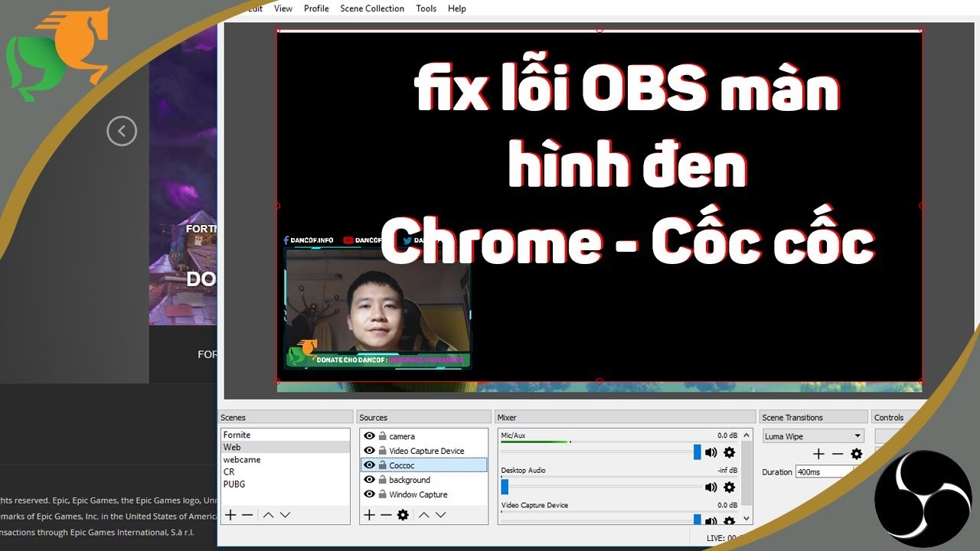Viewport: 980px width, 551px height.
Task: Toggle lock on camera source
Action: click(x=382, y=436)
